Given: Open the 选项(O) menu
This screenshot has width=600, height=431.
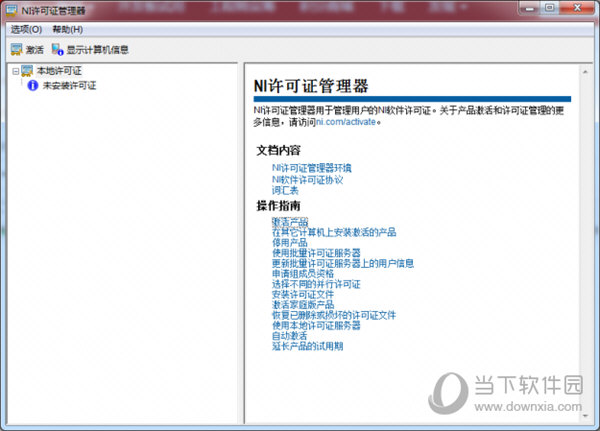Looking at the screenshot, I should [26, 29].
